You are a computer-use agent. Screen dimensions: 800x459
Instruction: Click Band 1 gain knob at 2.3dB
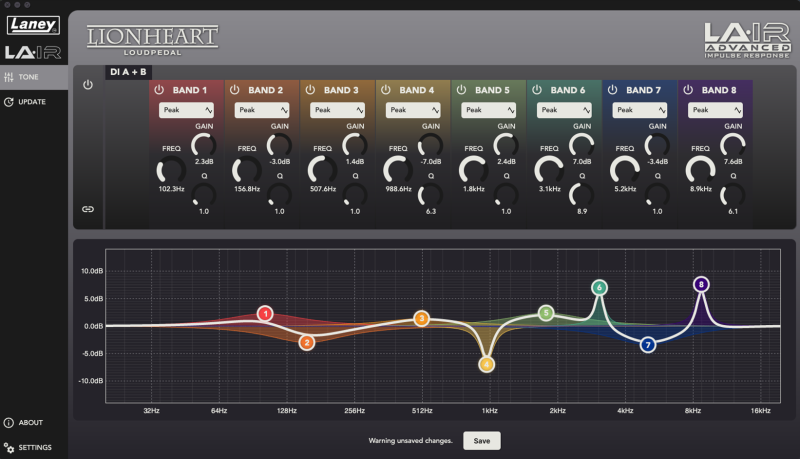pos(204,145)
